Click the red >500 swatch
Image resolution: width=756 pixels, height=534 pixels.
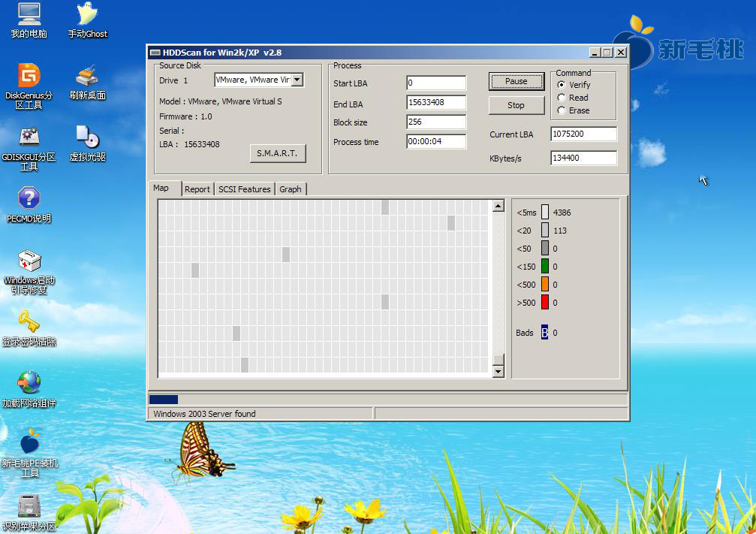[545, 303]
